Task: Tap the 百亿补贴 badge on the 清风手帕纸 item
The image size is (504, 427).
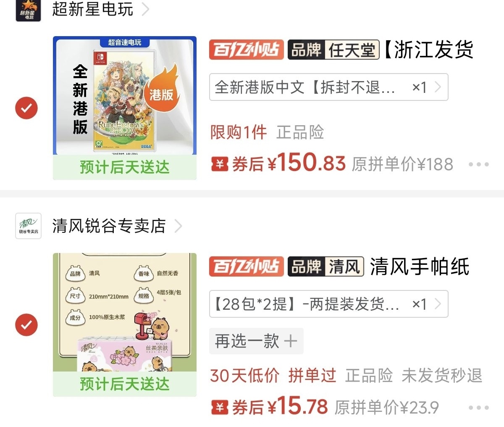Action: 247,266
